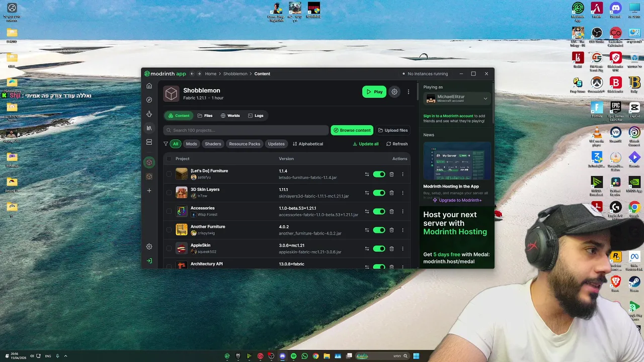Turn off the AppleSkin toggle
This screenshot has width=644, height=362.
tap(379, 249)
